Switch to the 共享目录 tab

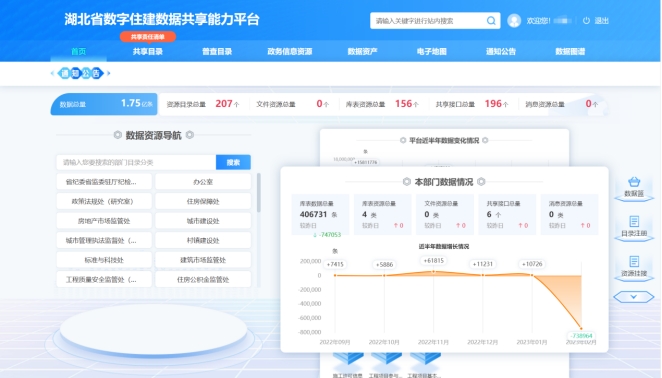pos(148,52)
